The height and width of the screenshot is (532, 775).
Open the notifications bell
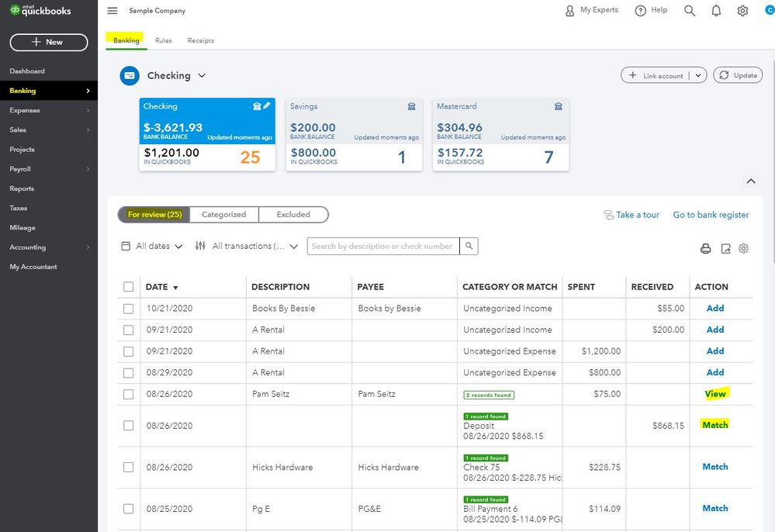click(716, 11)
